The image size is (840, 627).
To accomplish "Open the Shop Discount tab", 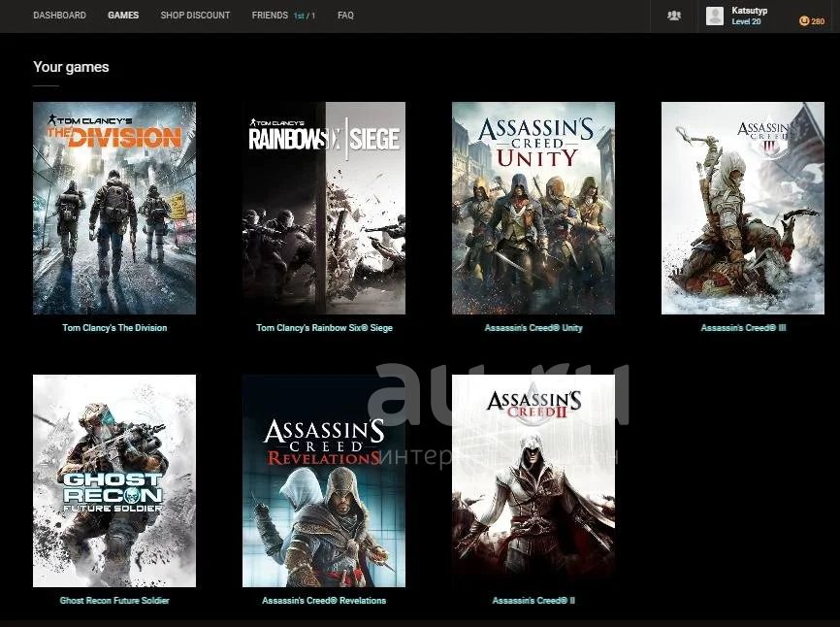I will click(x=195, y=16).
